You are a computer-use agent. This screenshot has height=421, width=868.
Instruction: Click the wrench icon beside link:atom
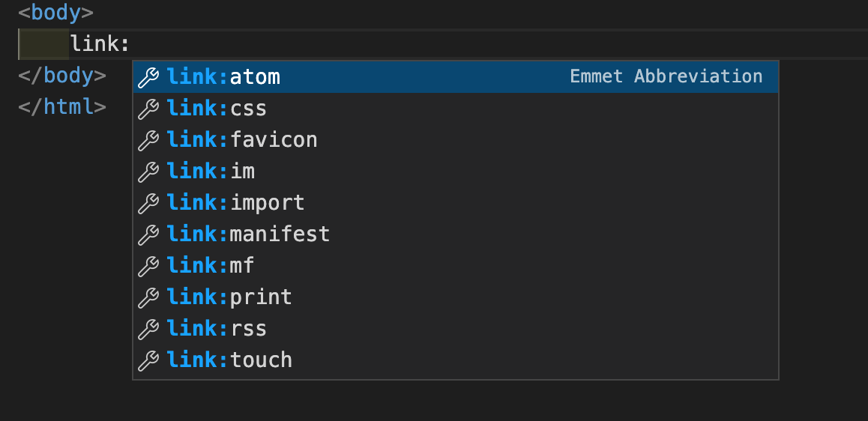(x=149, y=77)
